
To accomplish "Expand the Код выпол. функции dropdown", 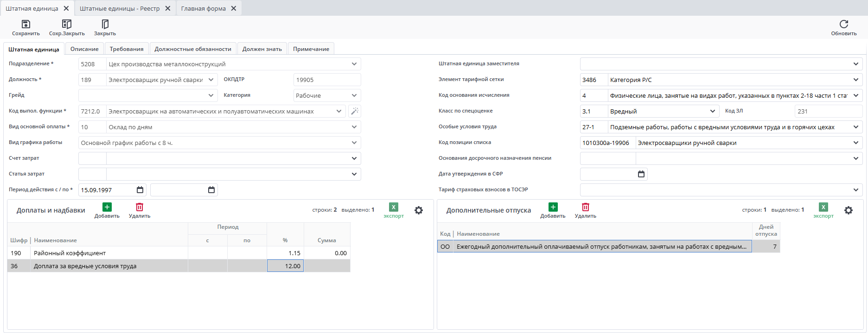I will (x=339, y=111).
